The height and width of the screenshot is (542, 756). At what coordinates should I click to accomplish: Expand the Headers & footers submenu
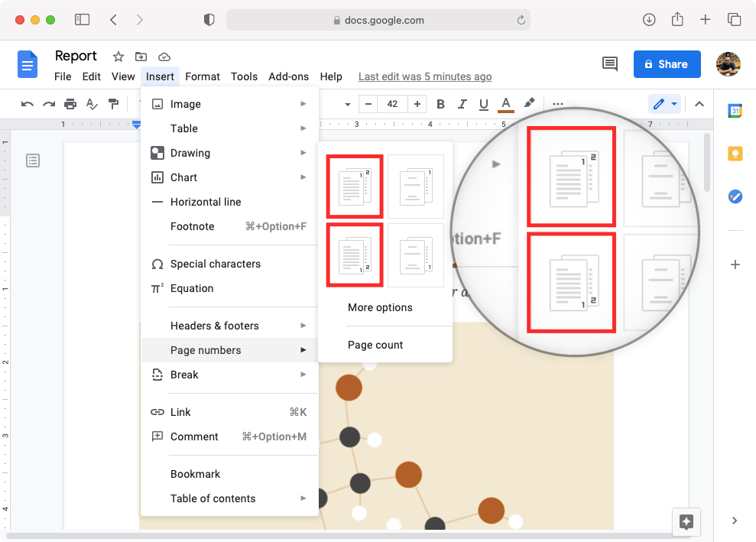click(x=215, y=325)
